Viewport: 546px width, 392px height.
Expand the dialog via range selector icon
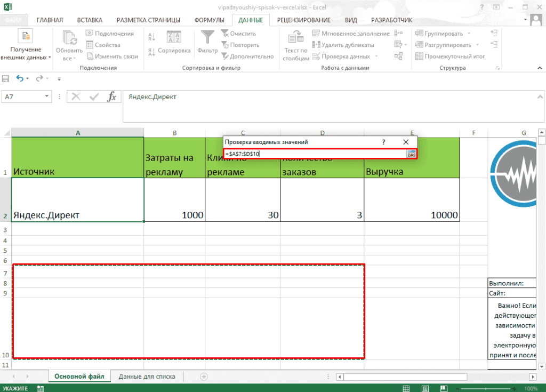tap(411, 154)
